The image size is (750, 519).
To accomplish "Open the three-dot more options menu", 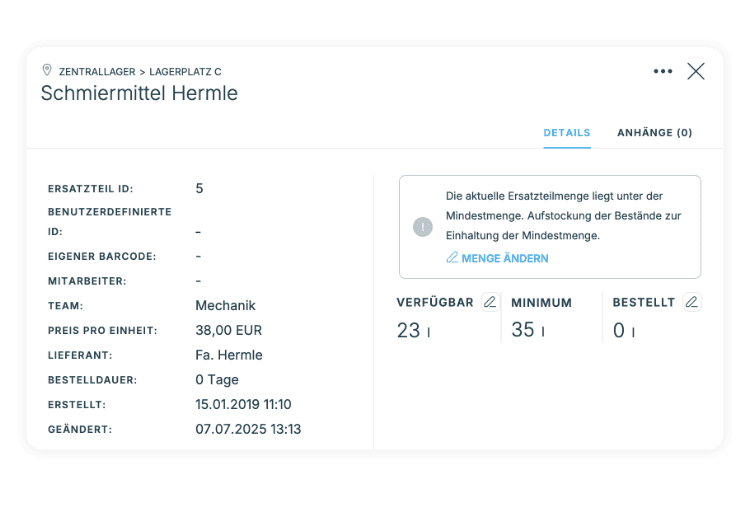I will 663,71.
